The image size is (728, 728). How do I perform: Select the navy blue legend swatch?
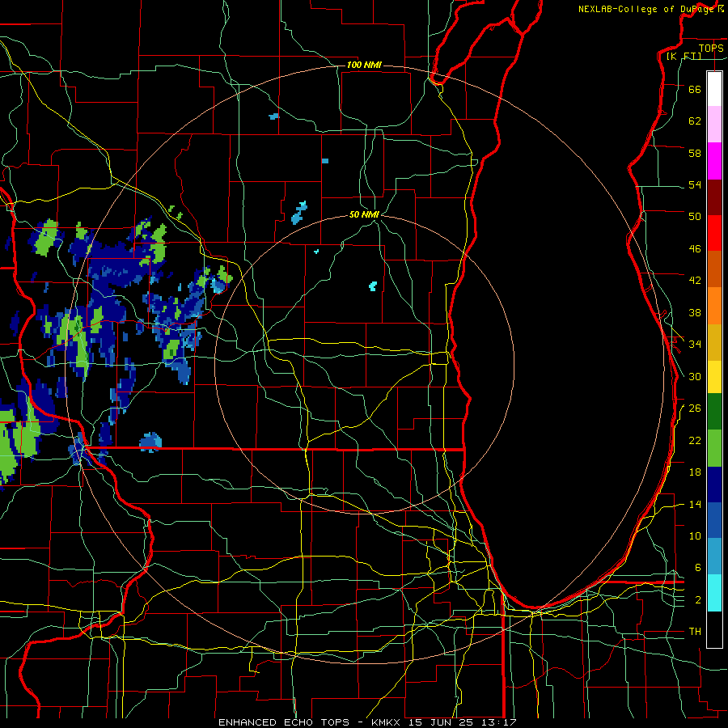pos(714,485)
